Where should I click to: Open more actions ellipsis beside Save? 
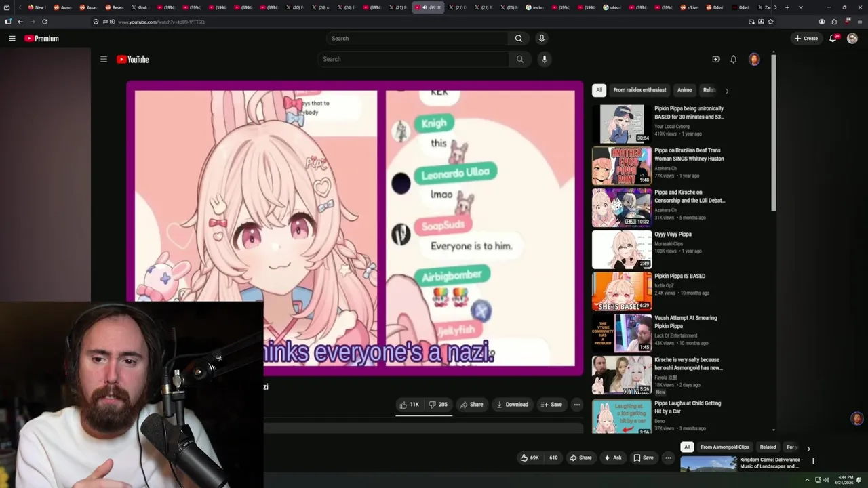click(577, 405)
